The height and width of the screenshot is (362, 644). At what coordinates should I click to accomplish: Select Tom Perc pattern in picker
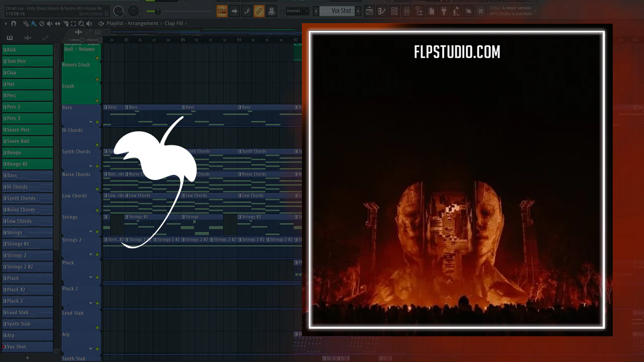tap(28, 61)
